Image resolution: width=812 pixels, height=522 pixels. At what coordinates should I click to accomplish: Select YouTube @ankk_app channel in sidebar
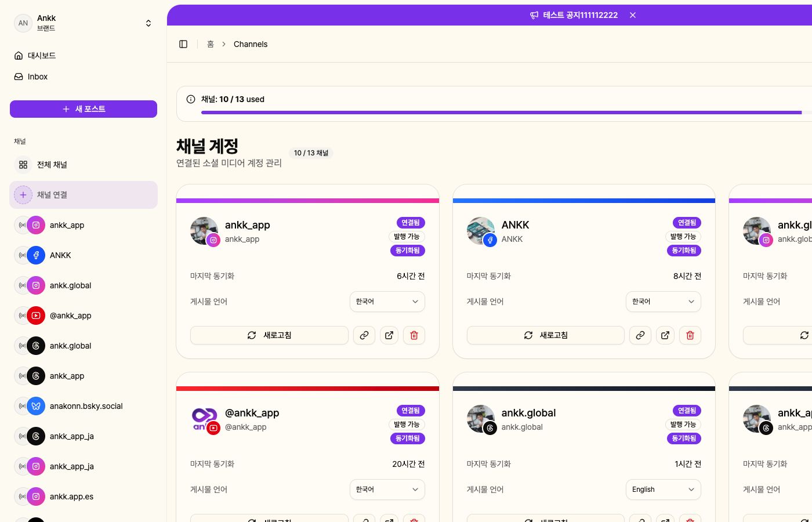click(x=84, y=316)
